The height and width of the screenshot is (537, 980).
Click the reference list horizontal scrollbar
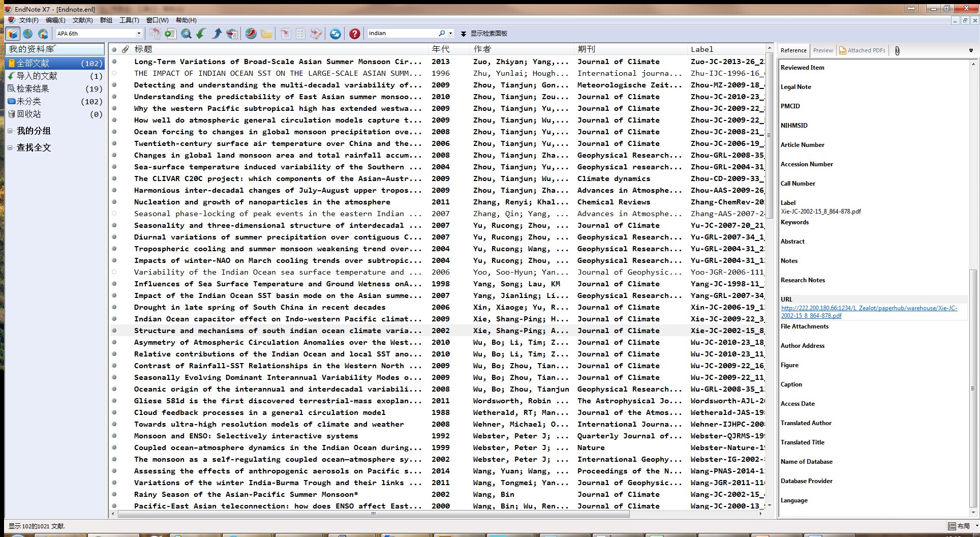pyautogui.click(x=374, y=514)
